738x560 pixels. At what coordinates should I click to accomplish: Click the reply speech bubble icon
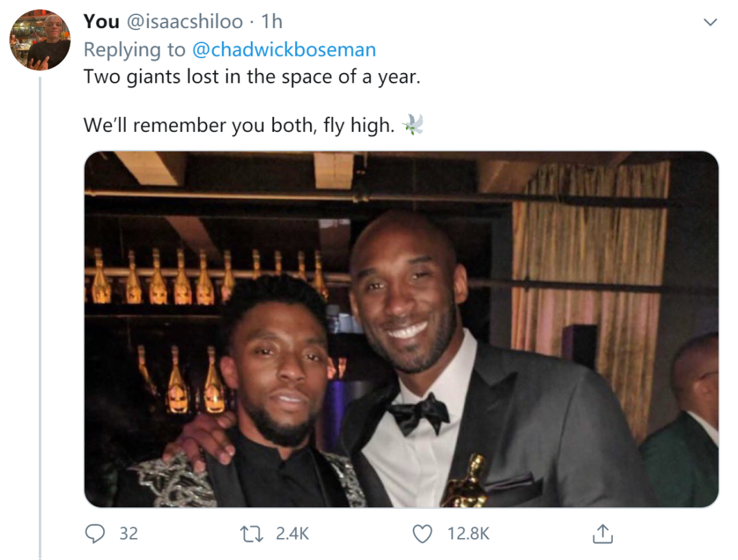[x=94, y=534]
